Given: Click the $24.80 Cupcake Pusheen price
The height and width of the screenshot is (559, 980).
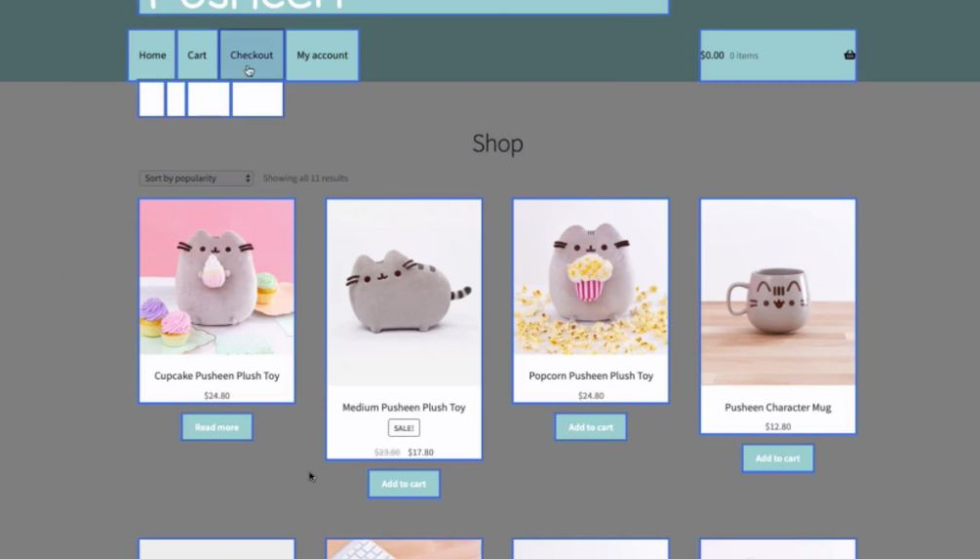Looking at the screenshot, I should (x=216, y=395).
